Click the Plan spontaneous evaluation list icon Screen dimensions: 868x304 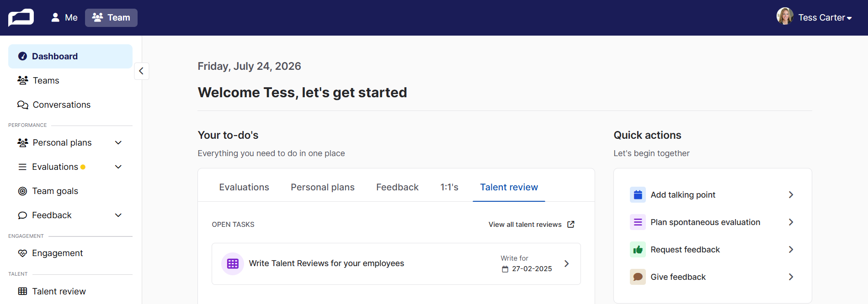[638, 222]
